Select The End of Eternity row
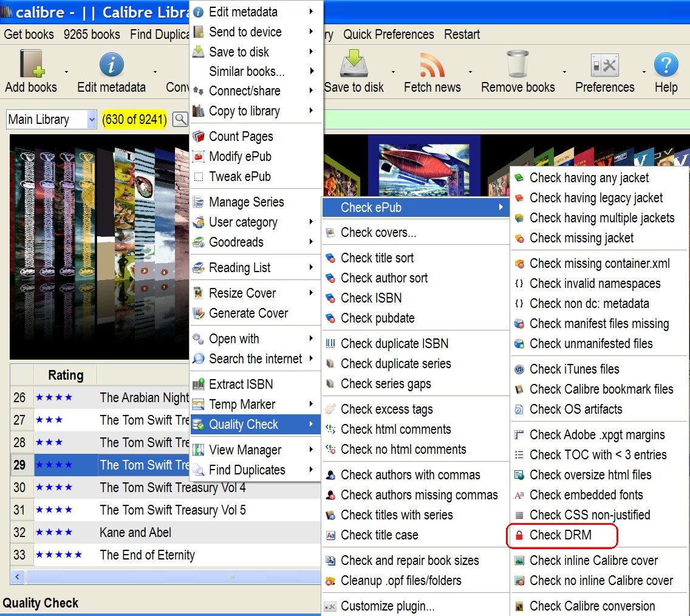Screen dimensions: 690x616 point(165,555)
